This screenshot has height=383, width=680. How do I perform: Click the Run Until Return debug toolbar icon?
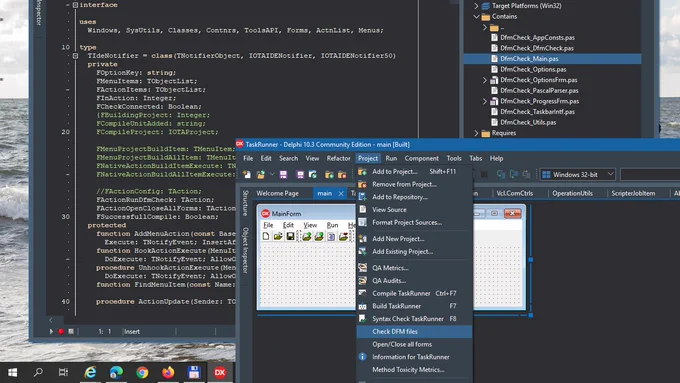point(526,174)
